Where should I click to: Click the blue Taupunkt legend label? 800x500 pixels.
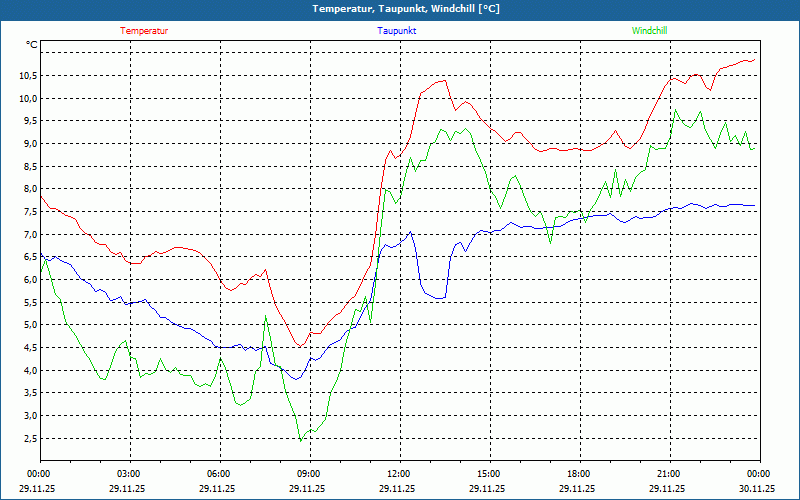397,31
